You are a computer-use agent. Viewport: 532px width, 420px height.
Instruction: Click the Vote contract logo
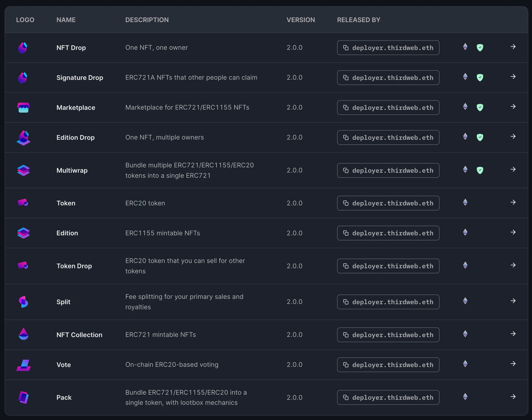(x=23, y=365)
